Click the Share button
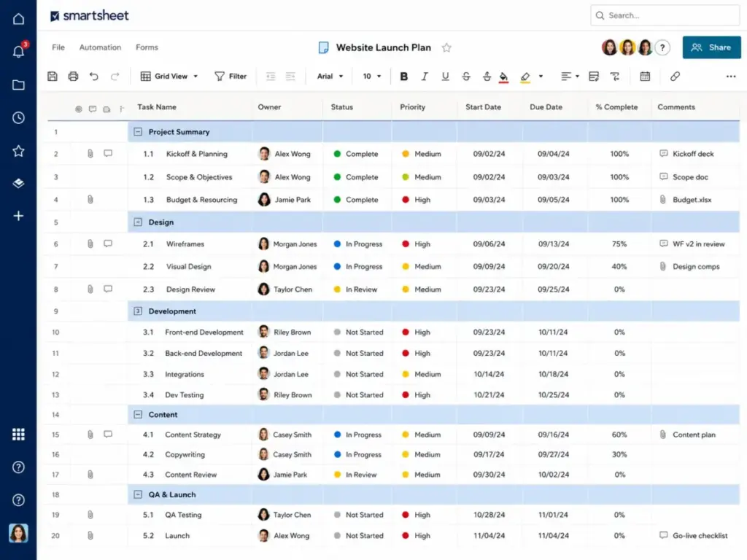 coord(711,47)
